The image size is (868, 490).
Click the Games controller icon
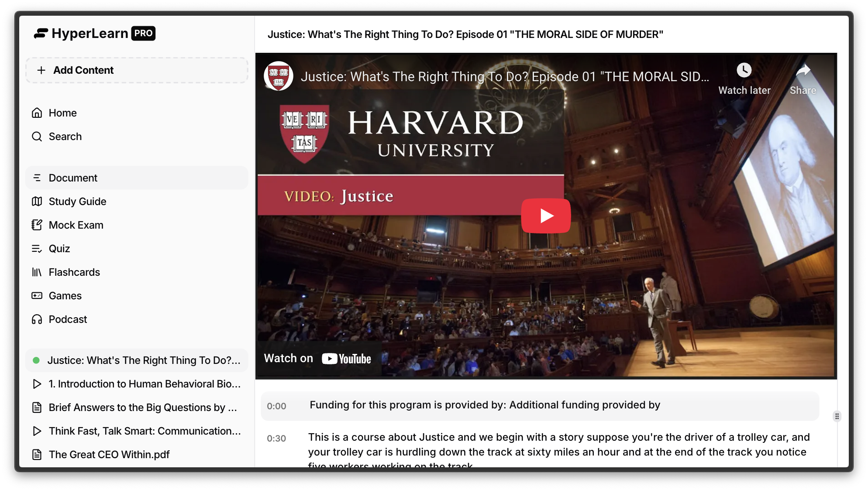tap(37, 296)
